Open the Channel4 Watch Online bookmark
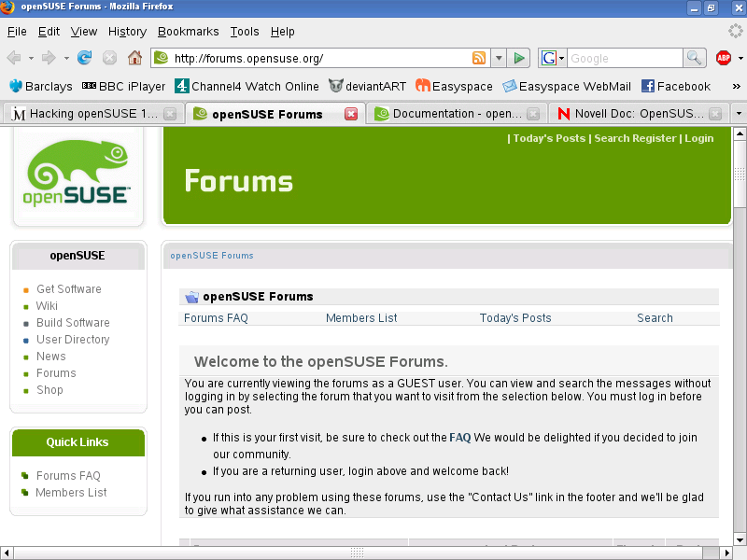The height and width of the screenshot is (560, 747). click(x=247, y=86)
